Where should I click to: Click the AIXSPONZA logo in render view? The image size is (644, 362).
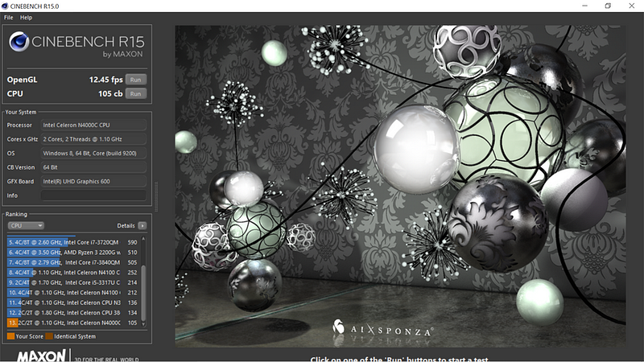382,329
